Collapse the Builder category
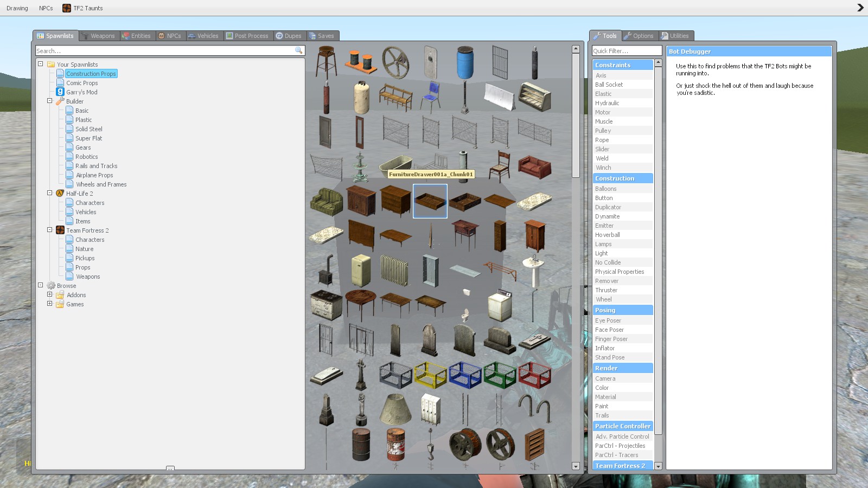Screen dimensions: 868x488 pos(49,101)
